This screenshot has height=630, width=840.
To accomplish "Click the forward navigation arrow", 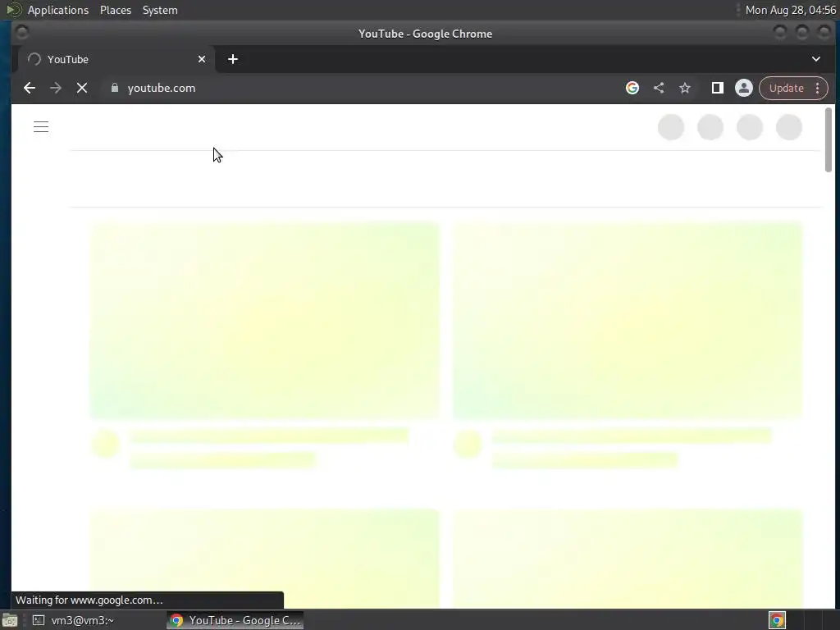I will pos(56,88).
